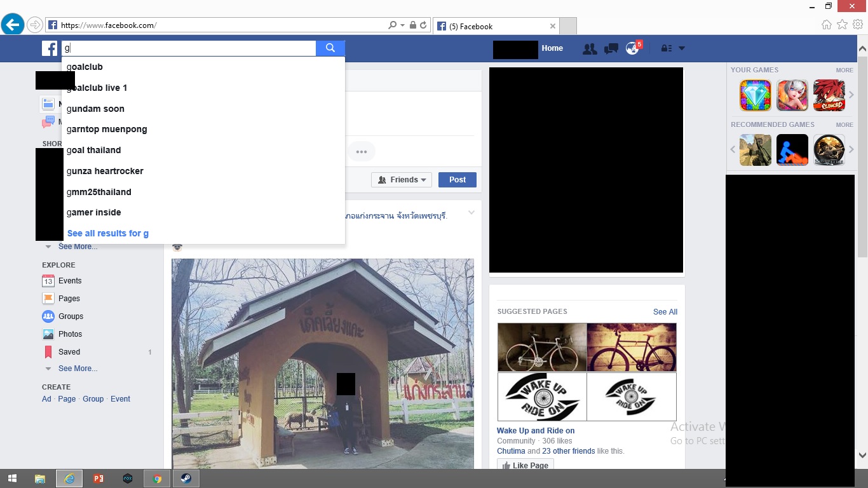Click the browser home icon
The image size is (868, 488).
pyautogui.click(x=826, y=25)
